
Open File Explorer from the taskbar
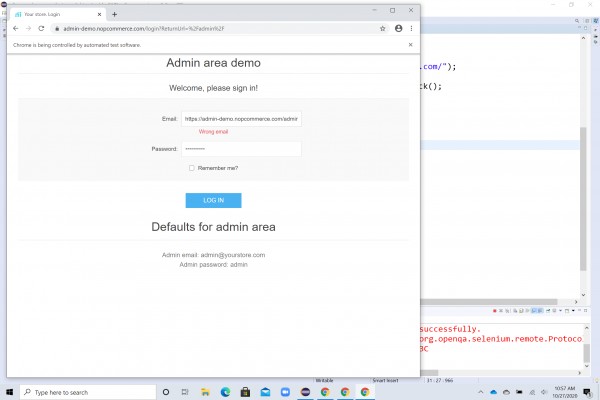[205, 392]
